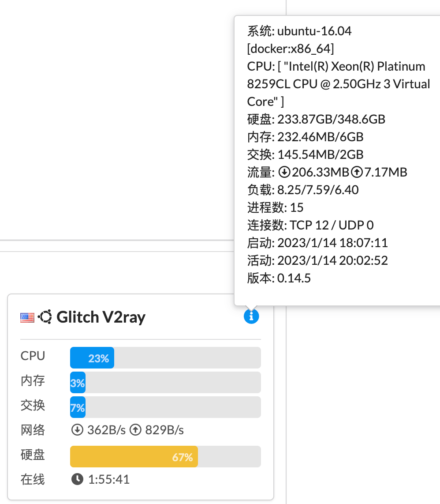440x504 pixels.
Task: Click the US flag icon
Action: point(27,318)
